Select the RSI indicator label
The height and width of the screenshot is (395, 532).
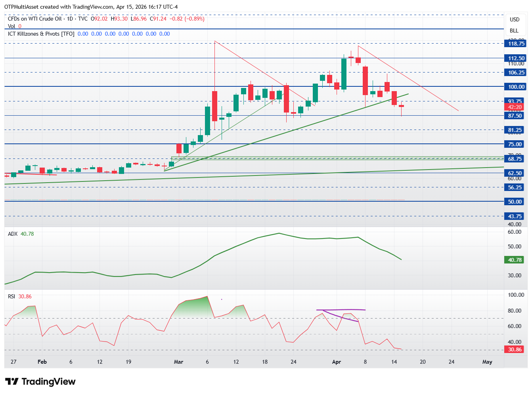coord(11,296)
